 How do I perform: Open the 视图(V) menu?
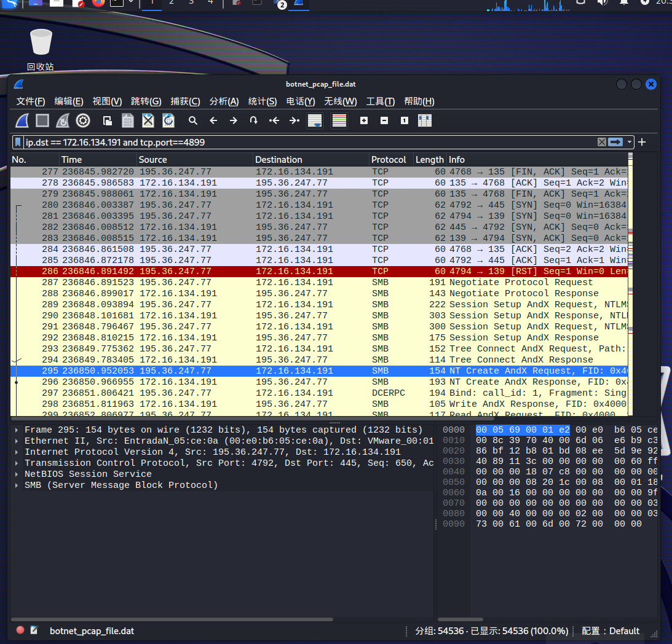pos(107,101)
